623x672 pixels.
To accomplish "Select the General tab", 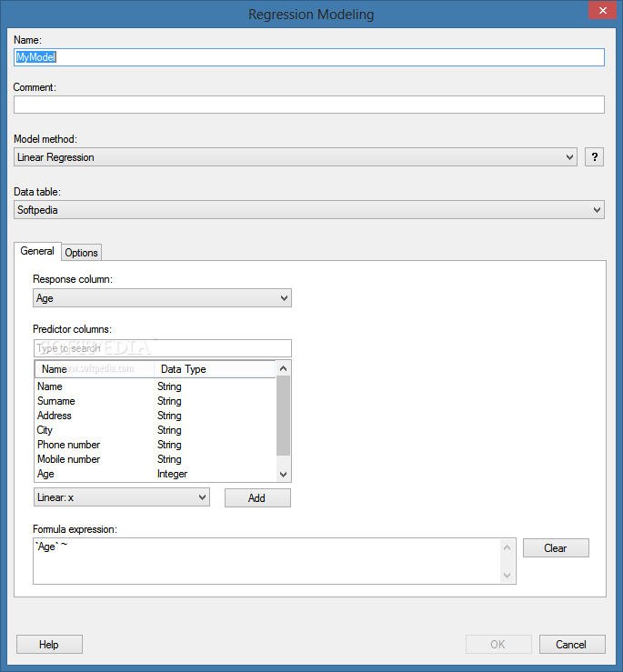I will [37, 251].
